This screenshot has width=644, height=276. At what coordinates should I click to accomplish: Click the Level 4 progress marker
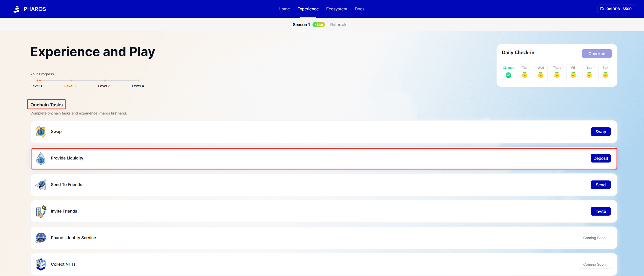pyautogui.click(x=139, y=81)
